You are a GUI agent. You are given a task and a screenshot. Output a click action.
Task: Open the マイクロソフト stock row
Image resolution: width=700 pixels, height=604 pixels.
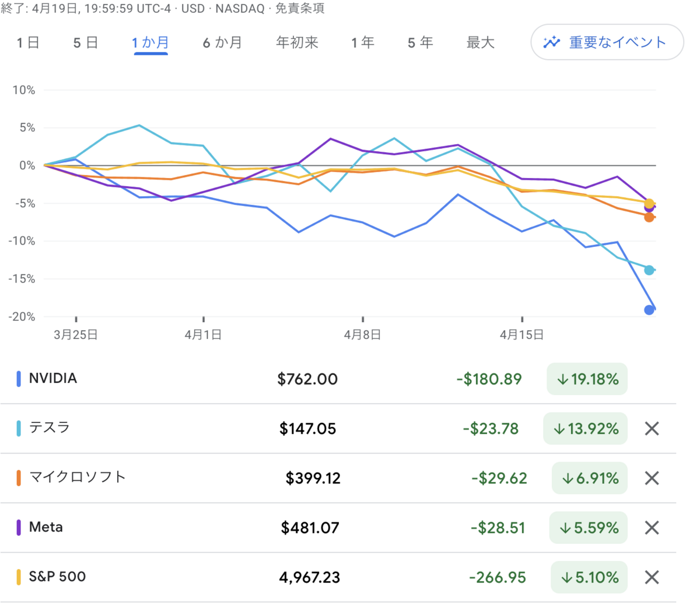click(x=338, y=478)
